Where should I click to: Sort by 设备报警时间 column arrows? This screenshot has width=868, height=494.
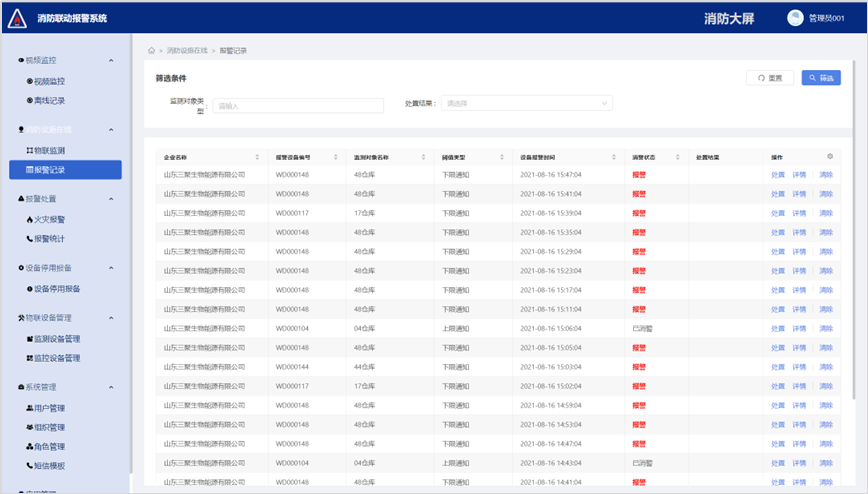(613, 157)
